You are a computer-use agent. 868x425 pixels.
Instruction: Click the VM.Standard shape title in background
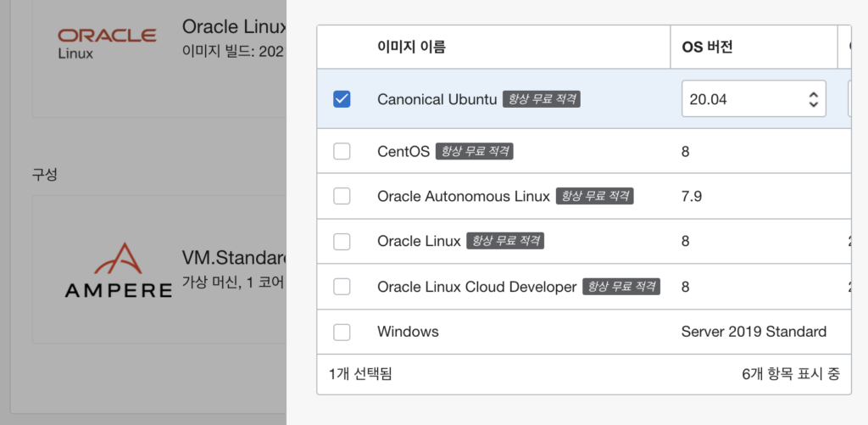pyautogui.click(x=234, y=258)
